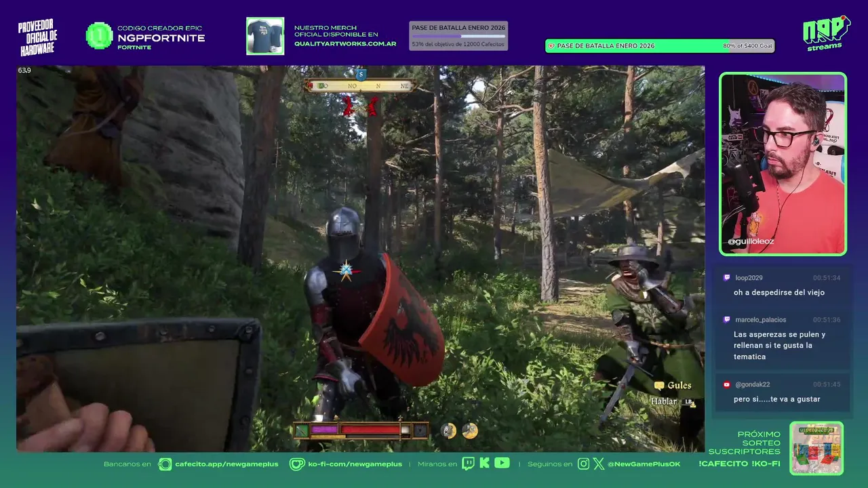Click the first round buff icon near the health bar
Viewport: 868px width, 488px height.
coord(448,430)
